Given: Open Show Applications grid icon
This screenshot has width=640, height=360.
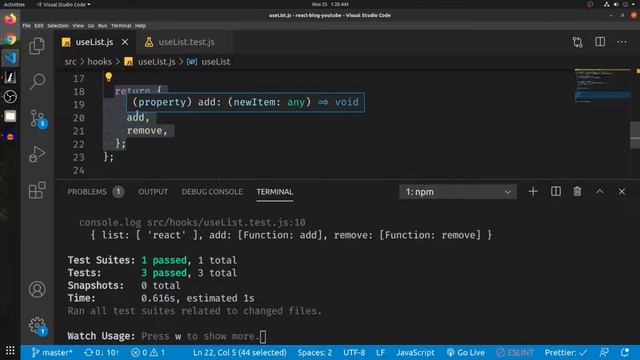Looking at the screenshot, I should pos(10,351).
